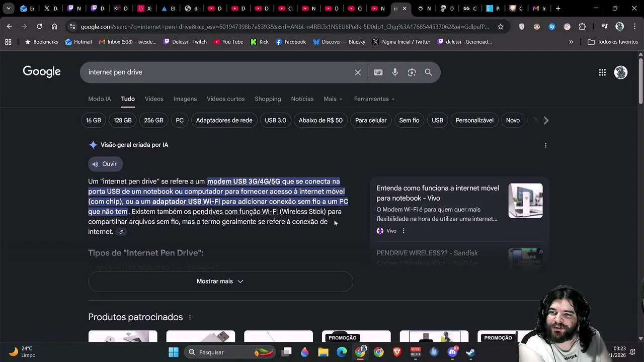
Task: Select the 256 GB filter chip
Action: point(154,121)
